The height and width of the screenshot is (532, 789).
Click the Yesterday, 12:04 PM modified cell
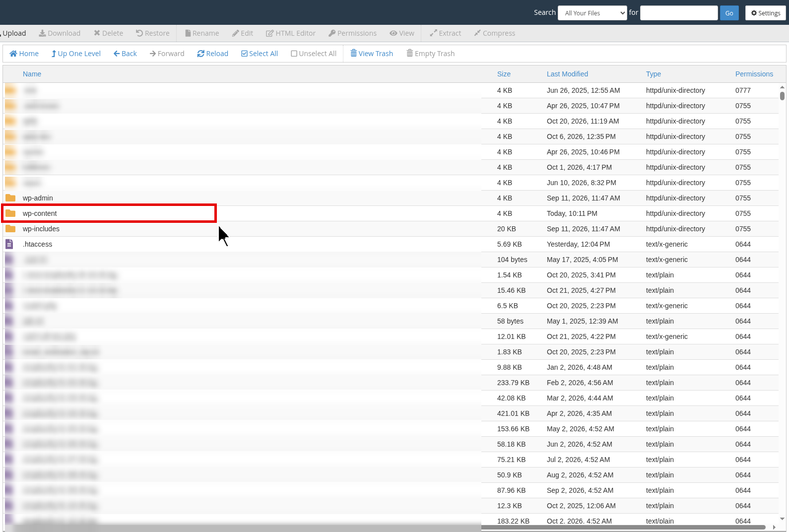pyautogui.click(x=579, y=244)
